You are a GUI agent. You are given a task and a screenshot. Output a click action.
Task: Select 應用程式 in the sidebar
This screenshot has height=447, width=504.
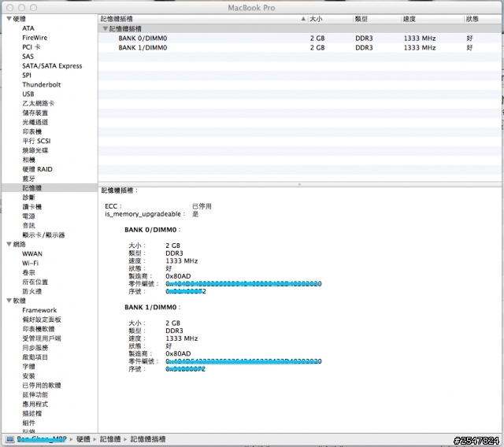coord(35,404)
